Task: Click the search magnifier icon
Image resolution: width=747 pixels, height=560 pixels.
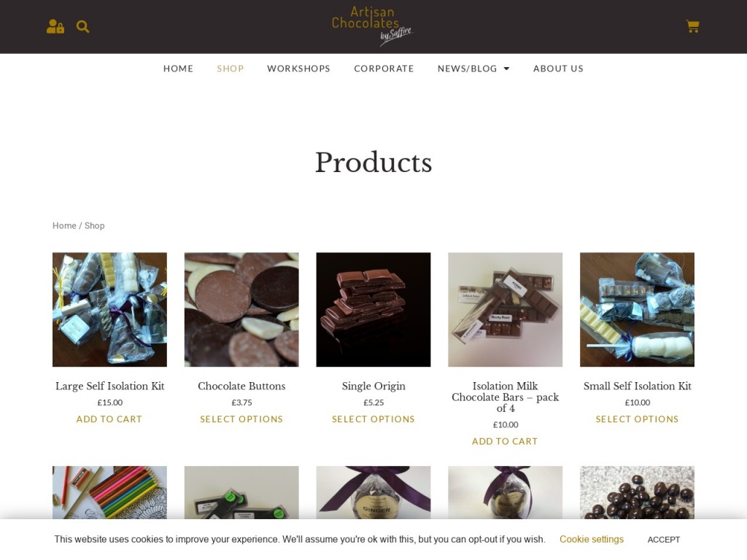Action: pyautogui.click(x=83, y=27)
